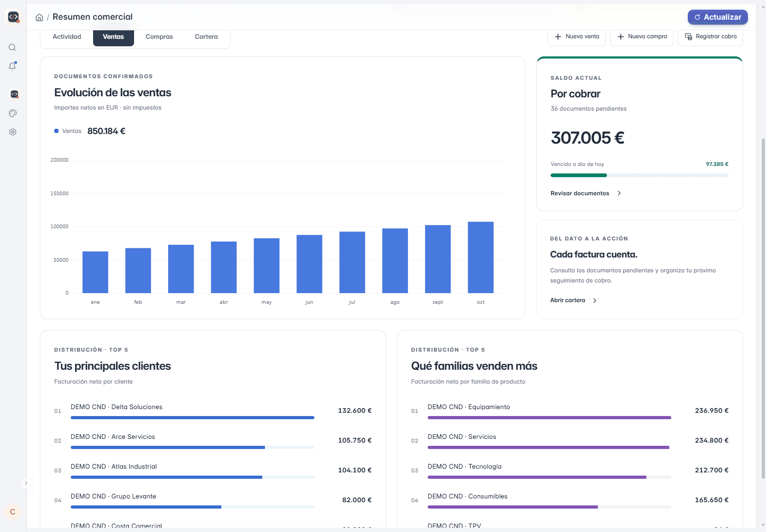Screen dimensions: 766x532
Task: Switch to the Actividad tab
Action: [x=67, y=37]
